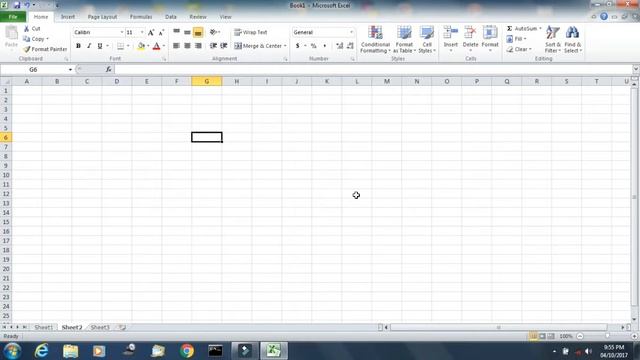The height and width of the screenshot is (360, 640).
Task: Apply Top Align to cell
Action: coord(176,32)
